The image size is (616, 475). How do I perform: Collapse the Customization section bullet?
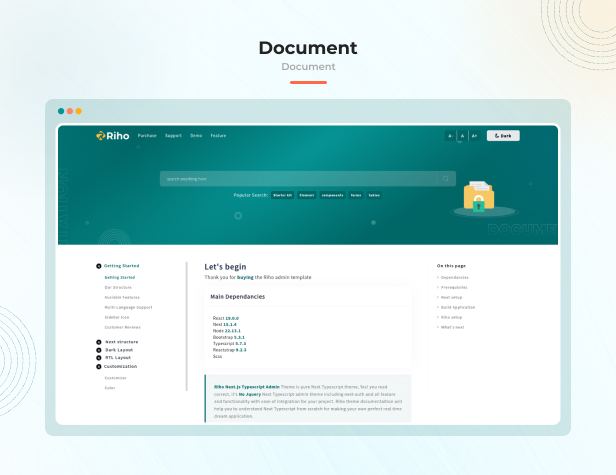[x=99, y=367]
